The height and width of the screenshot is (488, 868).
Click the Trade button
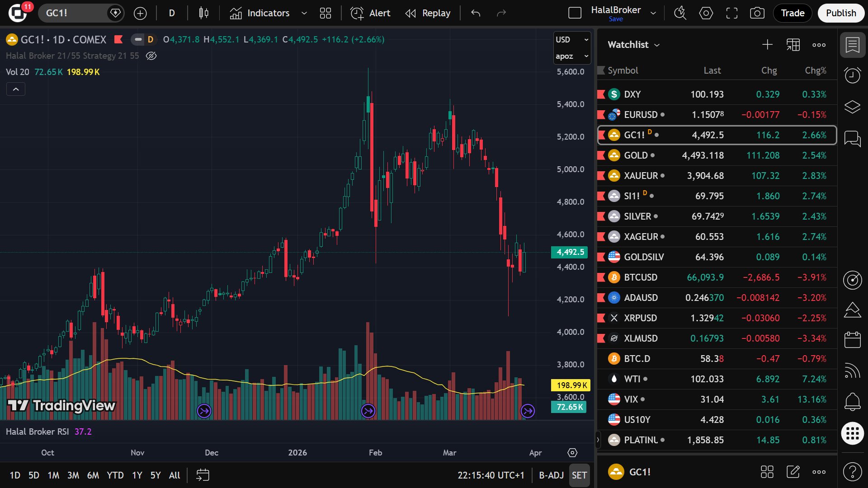pyautogui.click(x=793, y=13)
